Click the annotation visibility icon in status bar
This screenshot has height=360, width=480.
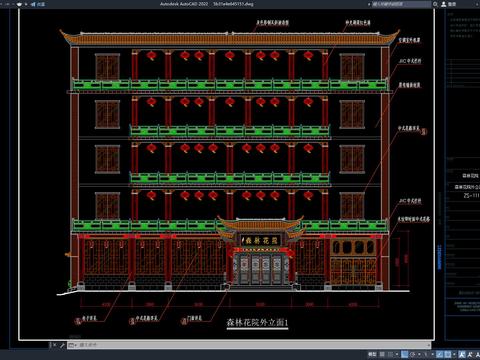pos(462,354)
